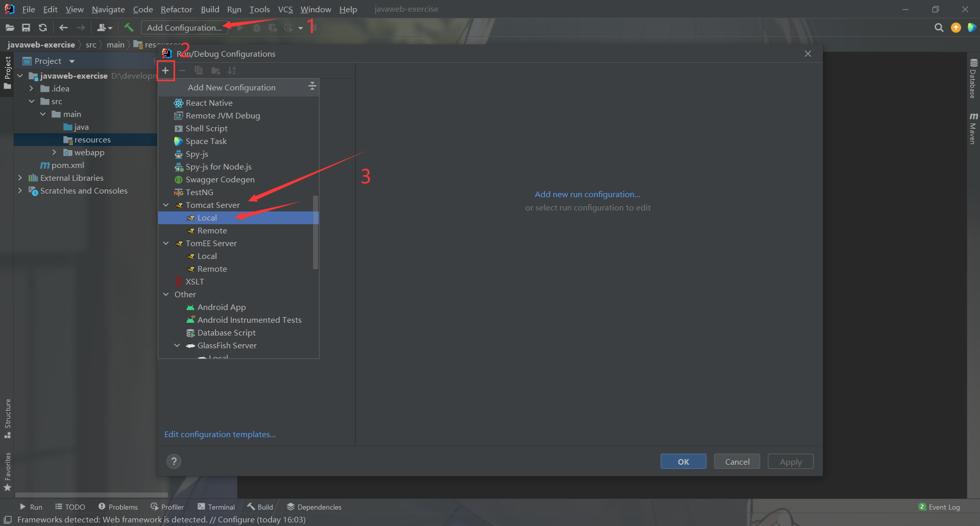Open Search Everywhere magnifier icon
980x526 pixels.
coord(939,28)
